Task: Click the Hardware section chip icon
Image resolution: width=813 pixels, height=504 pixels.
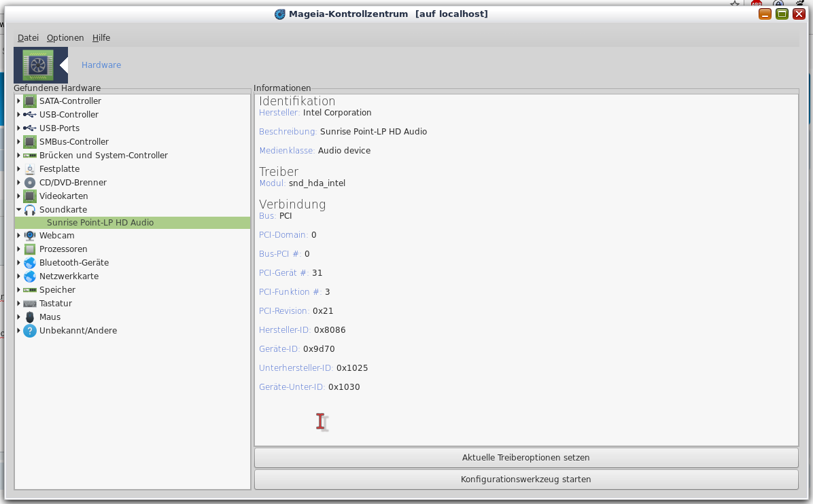Action: [x=38, y=65]
